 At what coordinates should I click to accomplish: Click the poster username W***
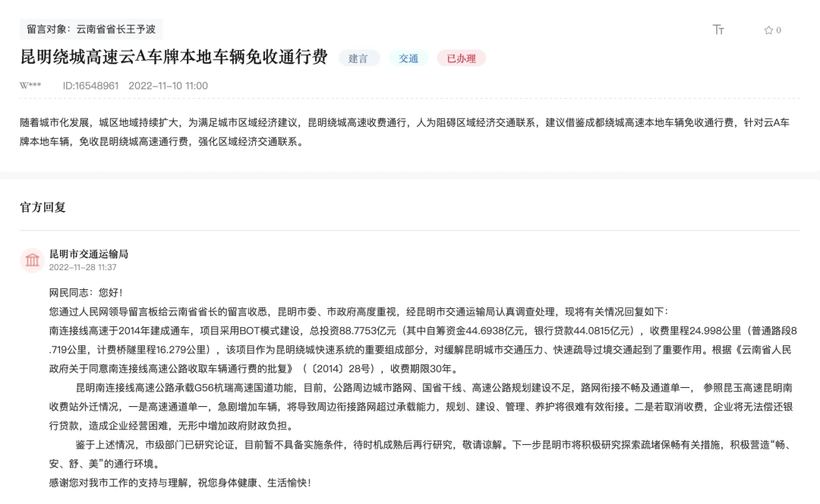(30, 86)
